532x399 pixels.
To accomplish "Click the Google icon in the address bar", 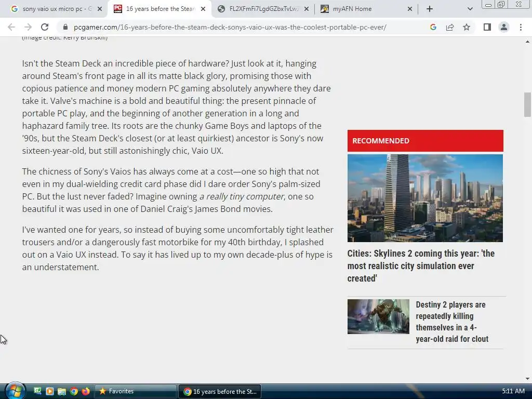I will click(x=433, y=27).
